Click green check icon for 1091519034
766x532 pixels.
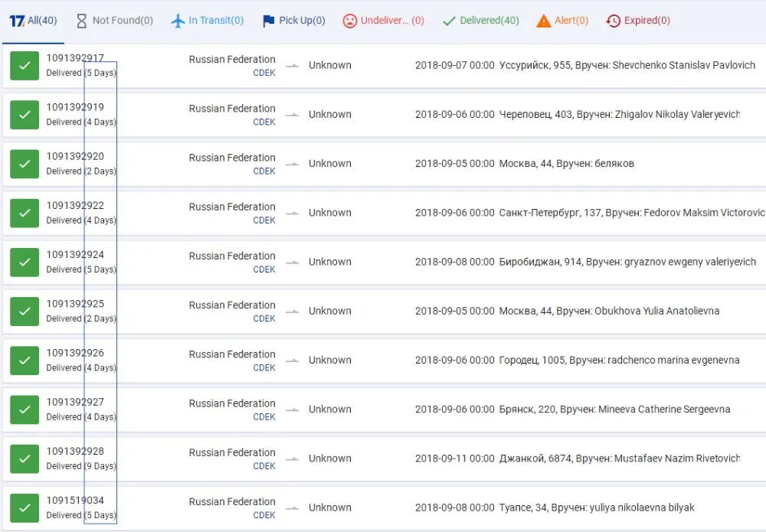25,508
